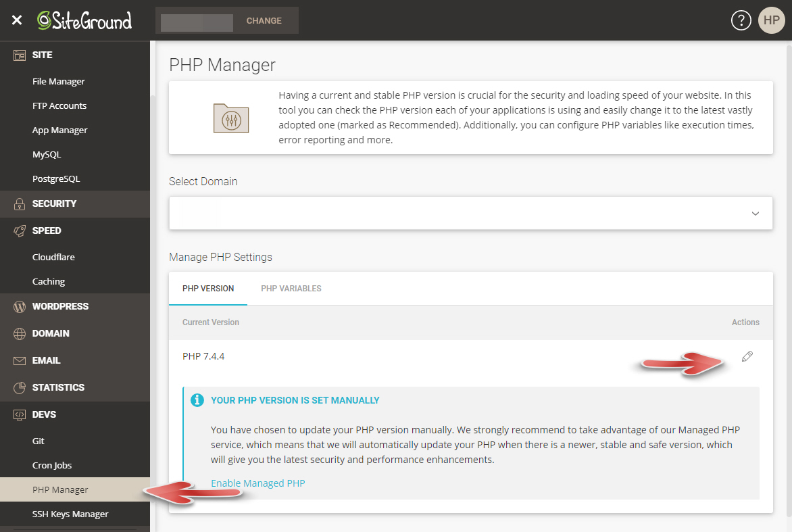
Task: Open the Select Domain dropdown
Action: coord(471,213)
